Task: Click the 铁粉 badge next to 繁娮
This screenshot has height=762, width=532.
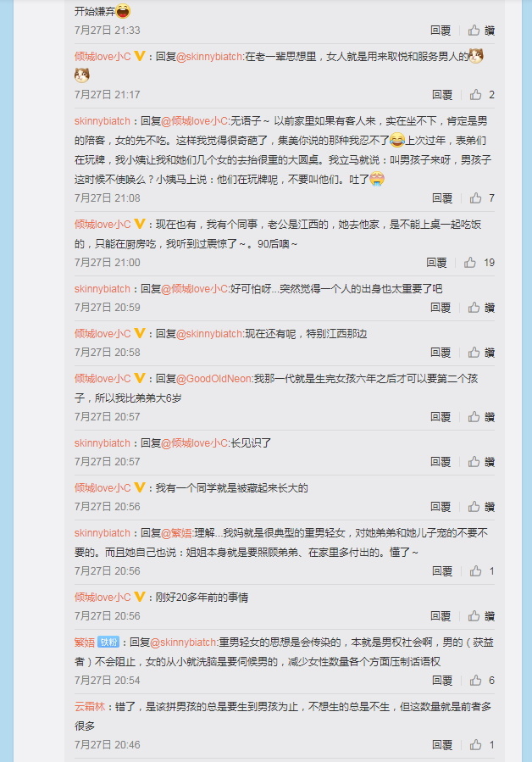Action: pos(108,642)
